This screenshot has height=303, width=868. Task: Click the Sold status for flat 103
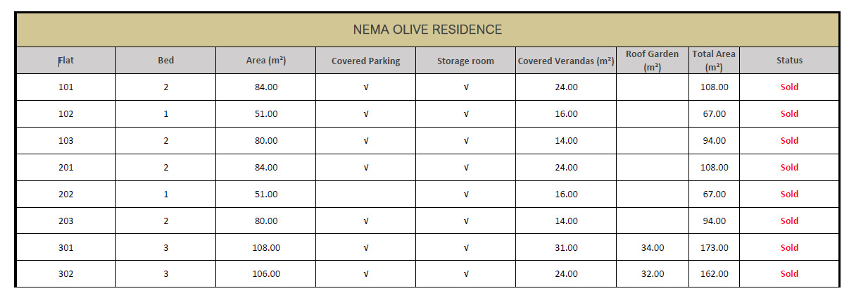(789, 141)
